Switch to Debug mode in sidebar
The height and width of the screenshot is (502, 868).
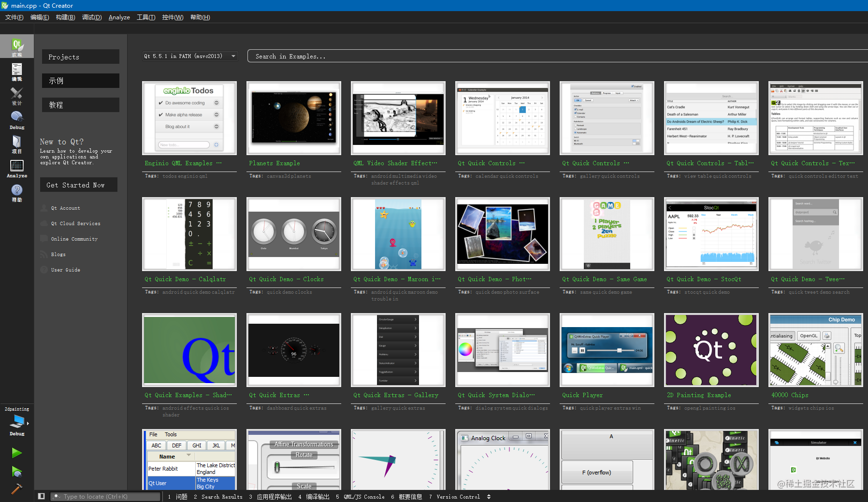click(17, 119)
